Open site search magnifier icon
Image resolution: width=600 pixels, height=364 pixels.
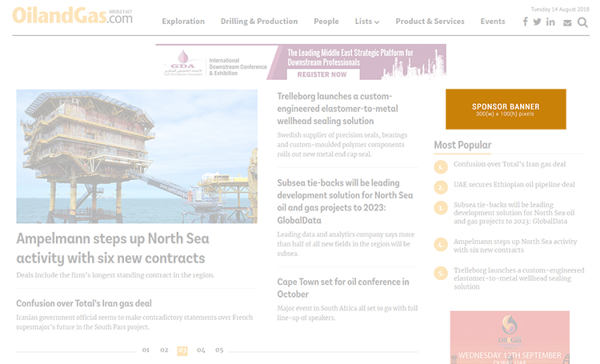[582, 22]
